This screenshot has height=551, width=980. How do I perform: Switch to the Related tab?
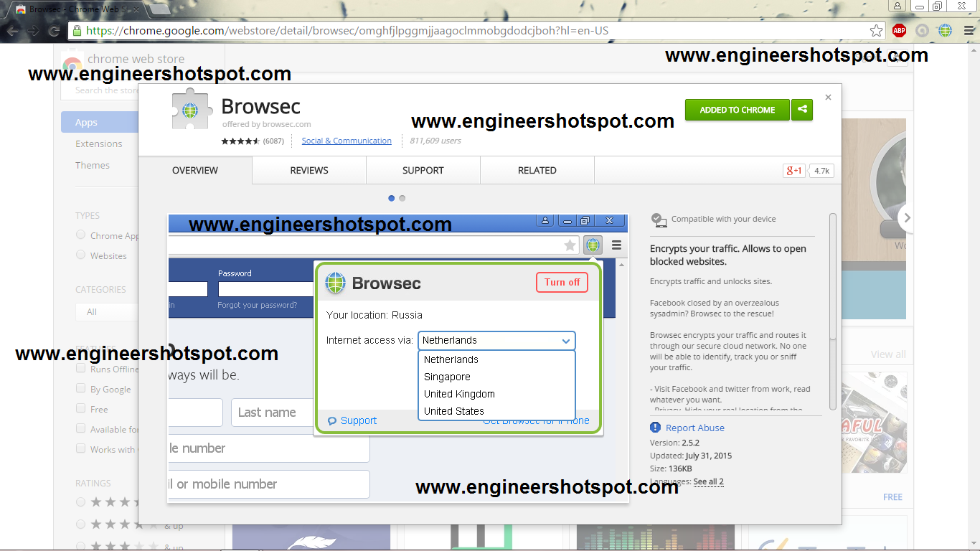pos(537,170)
